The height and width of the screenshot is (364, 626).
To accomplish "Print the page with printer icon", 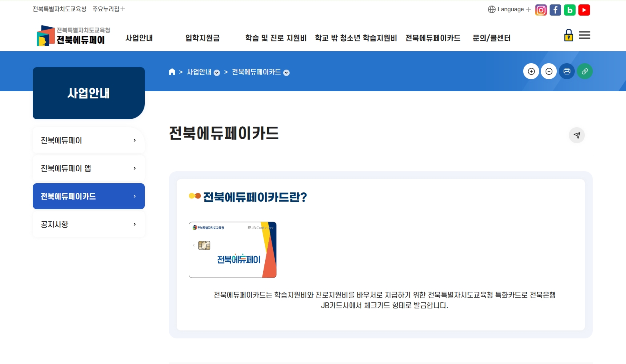I will tap(567, 71).
